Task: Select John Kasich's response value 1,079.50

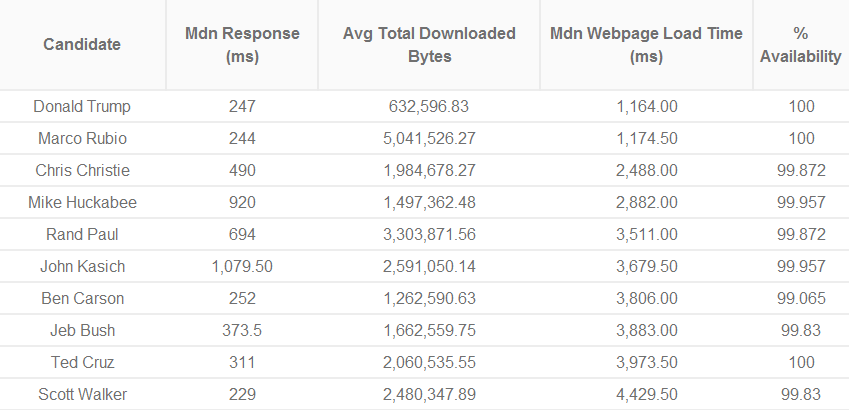Action: [x=242, y=266]
